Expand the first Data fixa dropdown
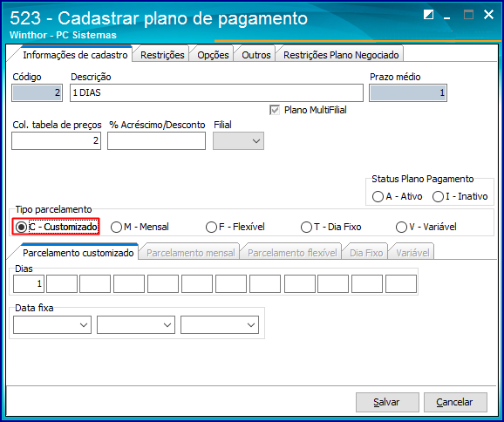Screen dimensions: 504x422 point(52,324)
